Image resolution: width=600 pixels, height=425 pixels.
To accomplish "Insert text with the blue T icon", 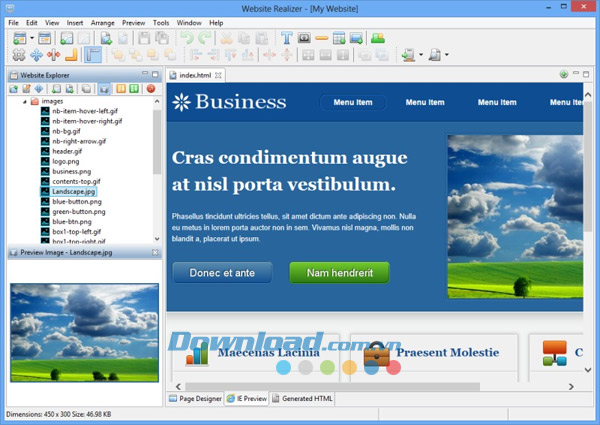I will (287, 38).
